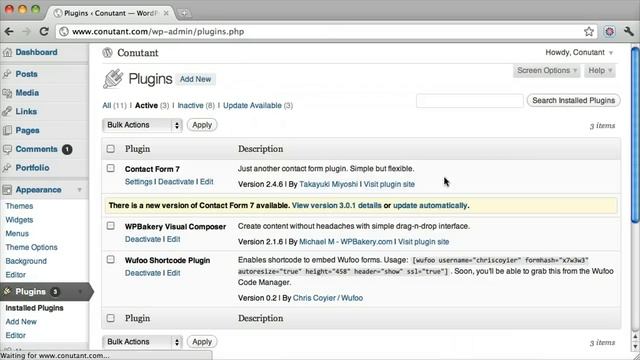Click the large plug icon beside Plugins heading
The height and width of the screenshot is (360, 640).
(113, 79)
